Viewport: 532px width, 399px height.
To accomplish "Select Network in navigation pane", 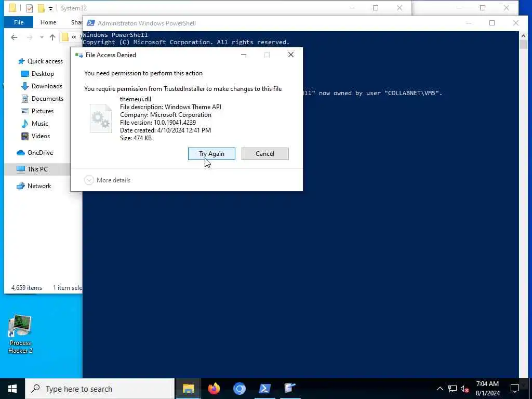I will click(34, 186).
